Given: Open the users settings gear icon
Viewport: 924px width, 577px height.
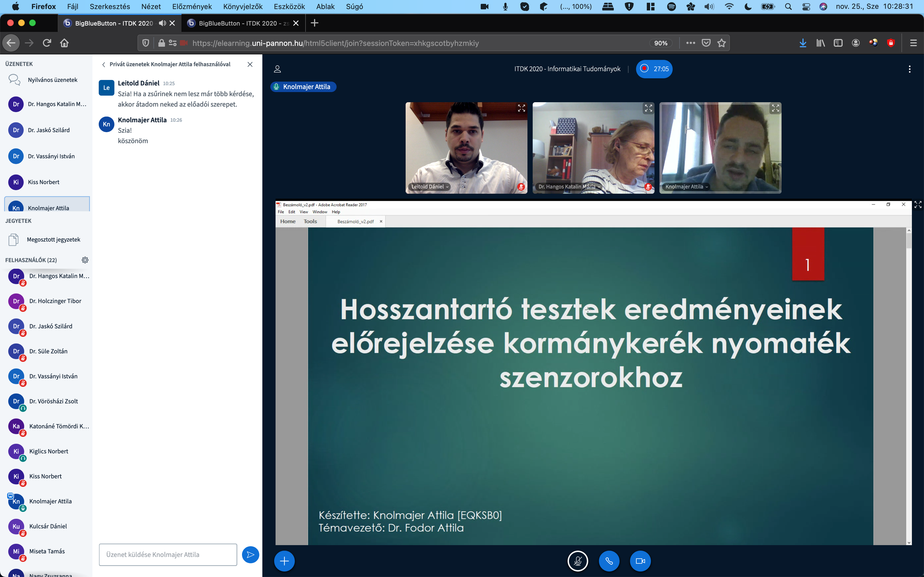Looking at the screenshot, I should pos(85,260).
